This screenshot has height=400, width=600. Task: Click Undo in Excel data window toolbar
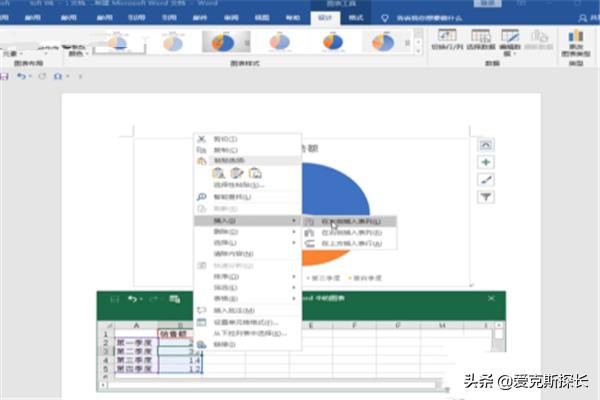(132, 299)
